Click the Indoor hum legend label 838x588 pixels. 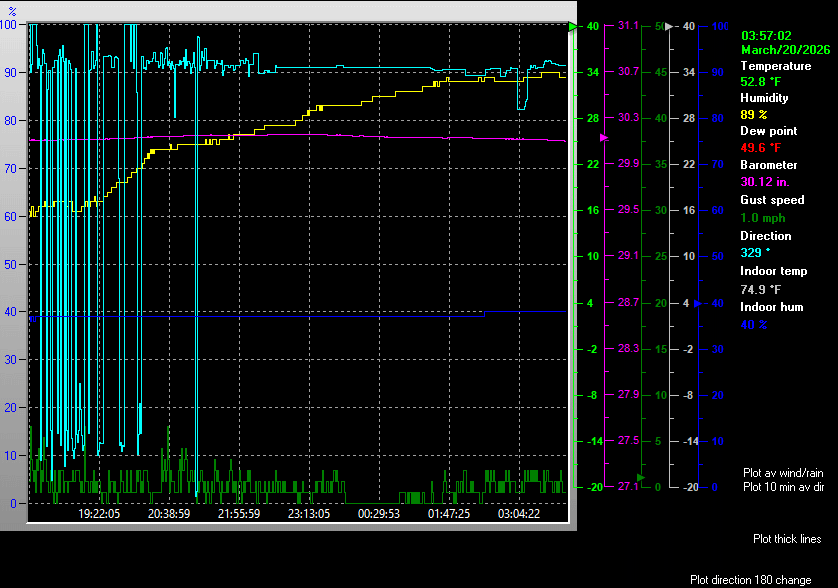(771, 307)
